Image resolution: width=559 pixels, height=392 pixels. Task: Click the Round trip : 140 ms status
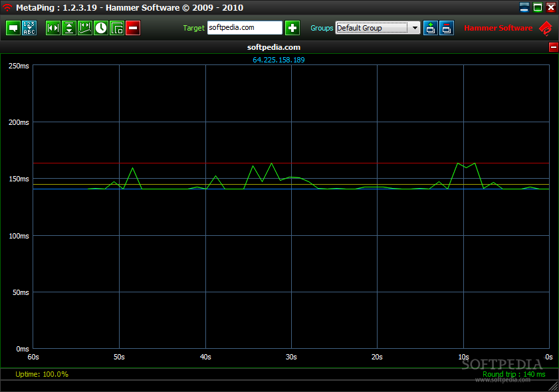514,374
